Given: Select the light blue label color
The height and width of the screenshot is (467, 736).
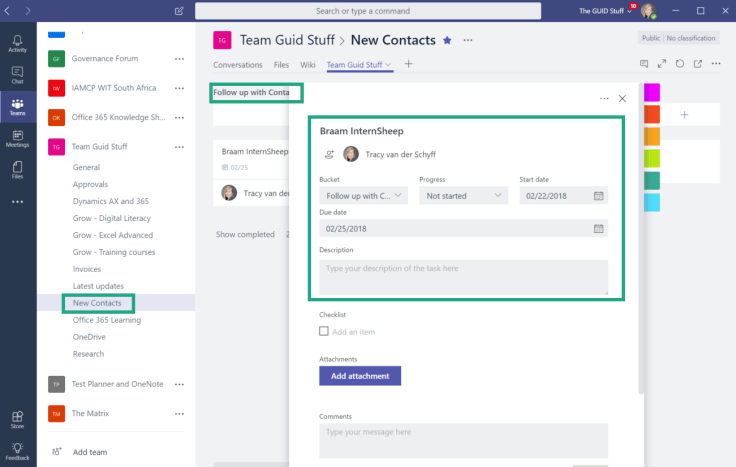Looking at the screenshot, I should (x=652, y=202).
